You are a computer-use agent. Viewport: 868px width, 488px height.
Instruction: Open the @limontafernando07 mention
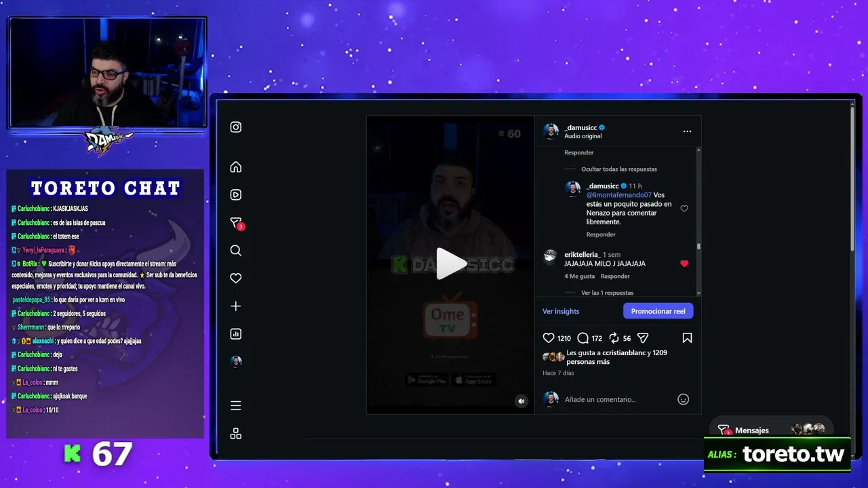618,195
